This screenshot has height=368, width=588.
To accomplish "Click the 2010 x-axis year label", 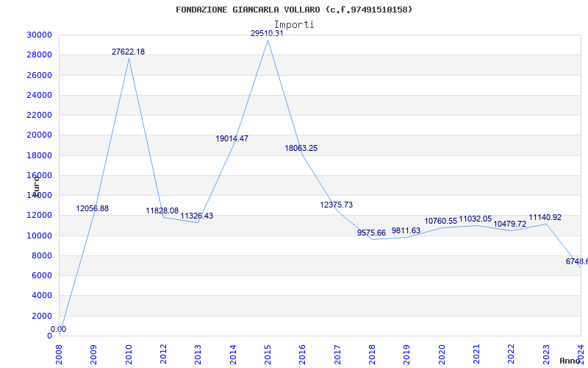I will tap(128, 355).
